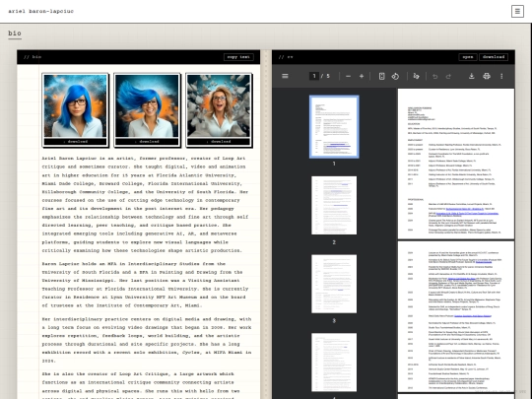This screenshot has width=532, height=399.
Task: Toggle the PDF sidebar thumbnails panel
Action: point(285,76)
